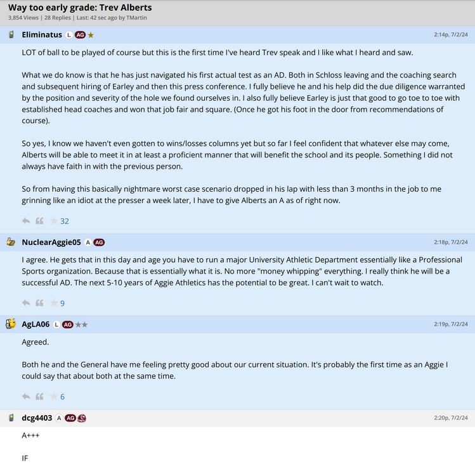Click the reply arrow under NuclearAggie05's post
This screenshot has height=476, width=475.
[x=26, y=303]
